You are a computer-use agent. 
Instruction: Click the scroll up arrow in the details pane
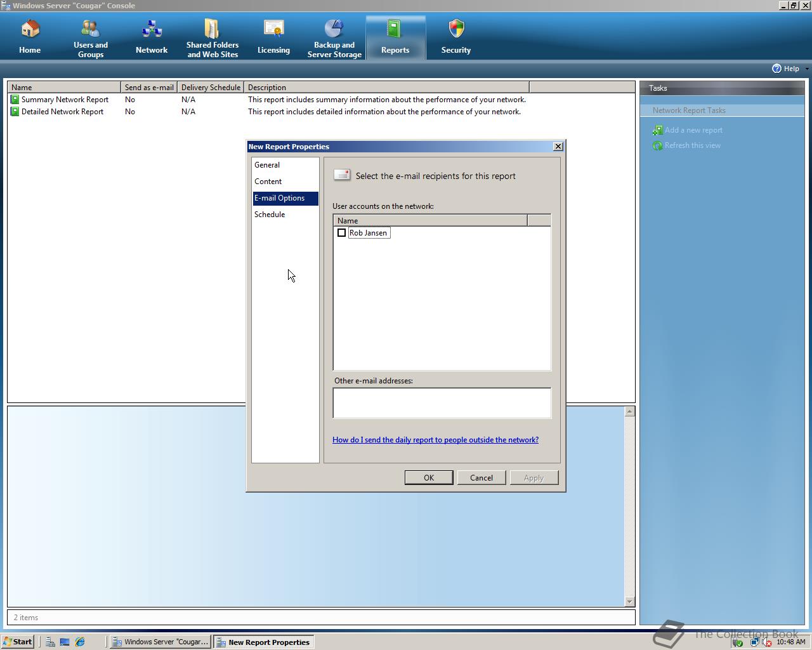coord(629,412)
